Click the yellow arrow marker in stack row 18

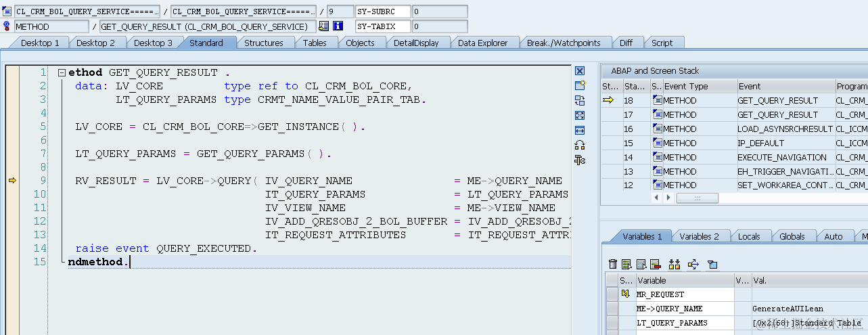pyautogui.click(x=609, y=100)
